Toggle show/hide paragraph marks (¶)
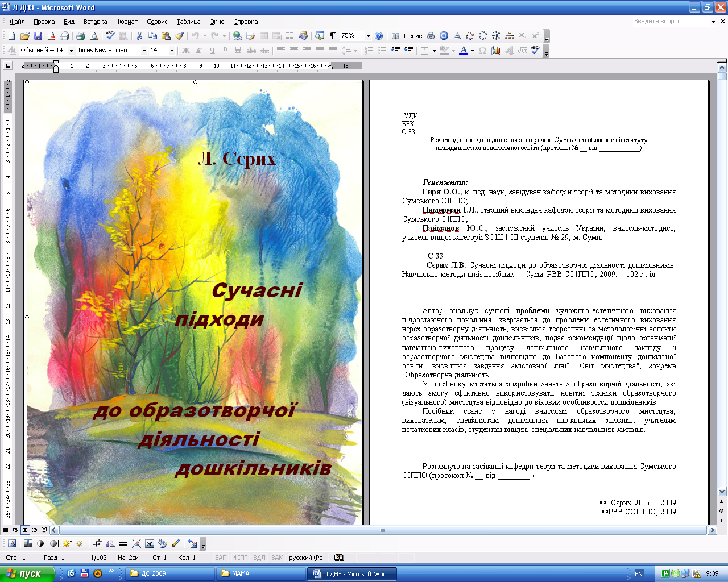The image size is (728, 582). tap(333, 36)
